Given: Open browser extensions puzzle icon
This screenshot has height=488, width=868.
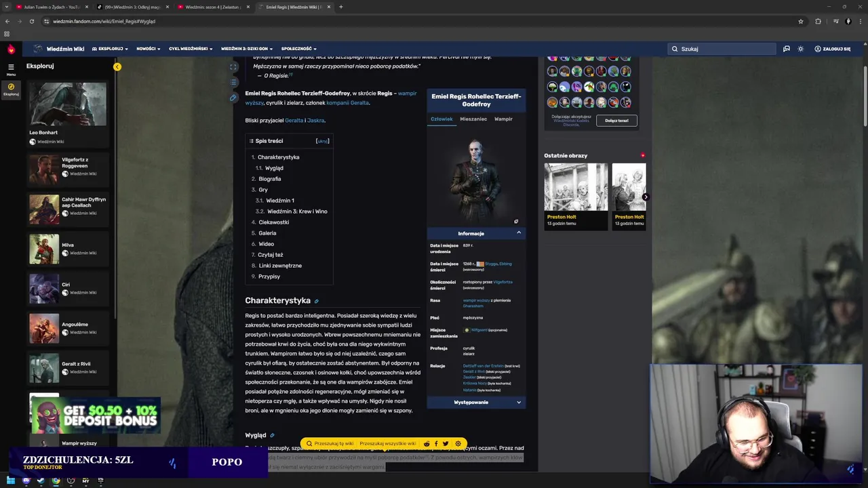Looking at the screenshot, I should pos(818,21).
